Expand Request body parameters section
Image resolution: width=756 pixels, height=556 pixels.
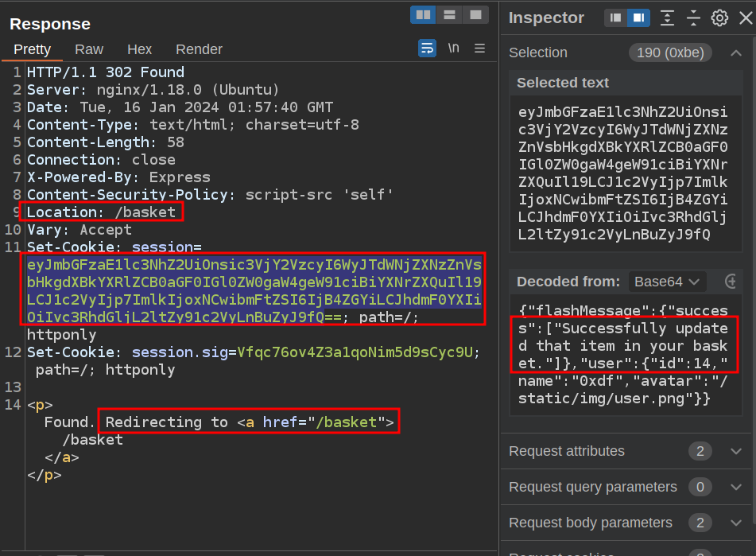coord(735,523)
